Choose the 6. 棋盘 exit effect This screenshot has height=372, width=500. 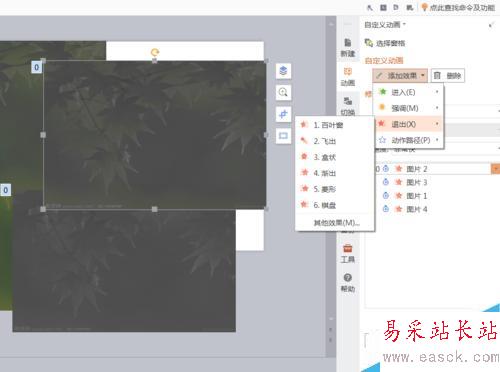(335, 205)
